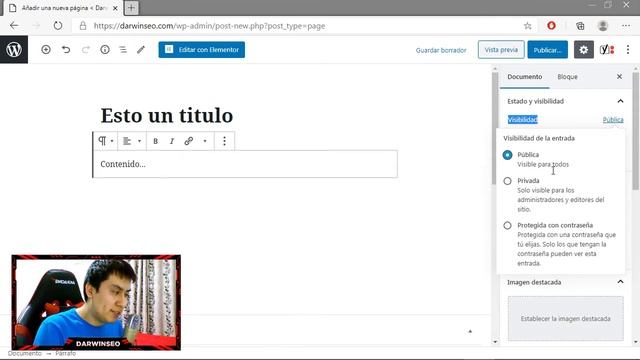The height and width of the screenshot is (360, 640).
Task: Open text alignment dropdown
Action: coord(132,141)
